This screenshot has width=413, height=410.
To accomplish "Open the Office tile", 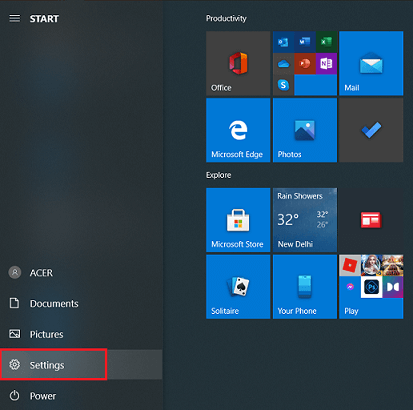I will tap(238, 63).
